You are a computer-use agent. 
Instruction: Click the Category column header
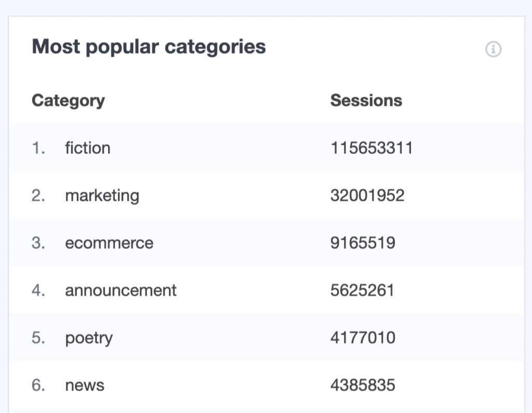point(68,100)
